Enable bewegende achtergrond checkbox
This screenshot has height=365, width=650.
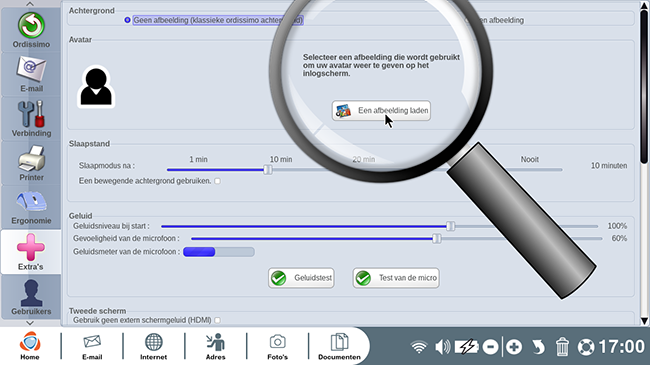point(218,181)
